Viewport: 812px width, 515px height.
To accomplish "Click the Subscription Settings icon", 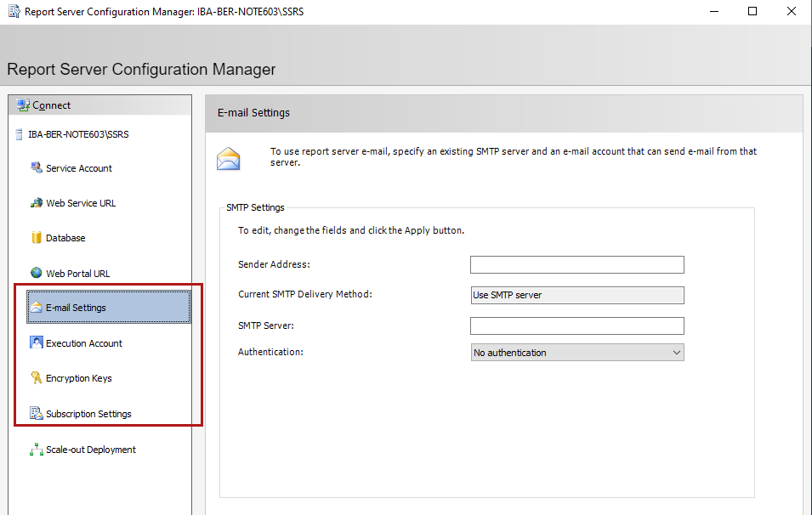I will tap(37, 414).
